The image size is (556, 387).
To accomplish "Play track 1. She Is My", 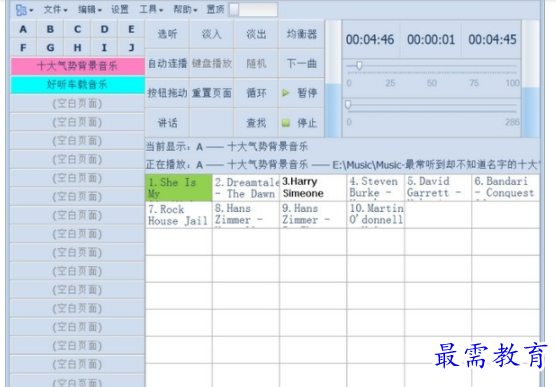I will click(x=179, y=188).
